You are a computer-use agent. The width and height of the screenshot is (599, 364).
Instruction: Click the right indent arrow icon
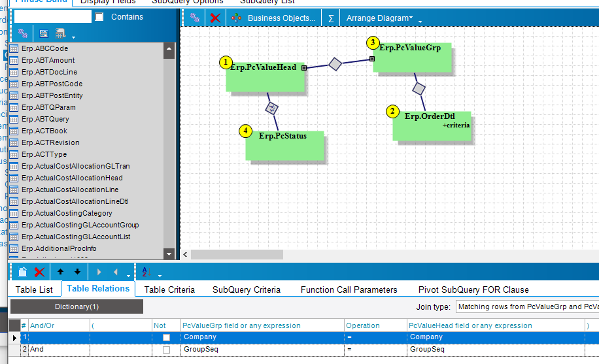point(99,272)
